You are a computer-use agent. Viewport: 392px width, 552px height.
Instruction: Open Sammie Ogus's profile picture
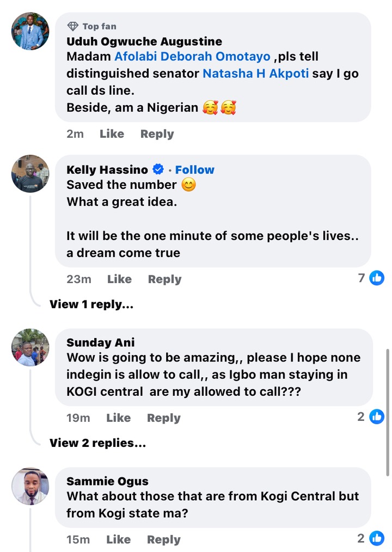click(30, 486)
